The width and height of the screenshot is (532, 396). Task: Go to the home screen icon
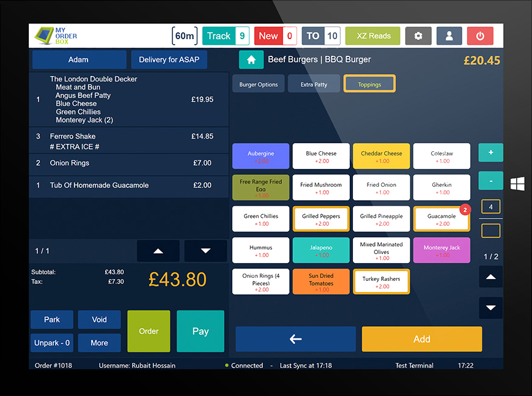pyautogui.click(x=251, y=60)
